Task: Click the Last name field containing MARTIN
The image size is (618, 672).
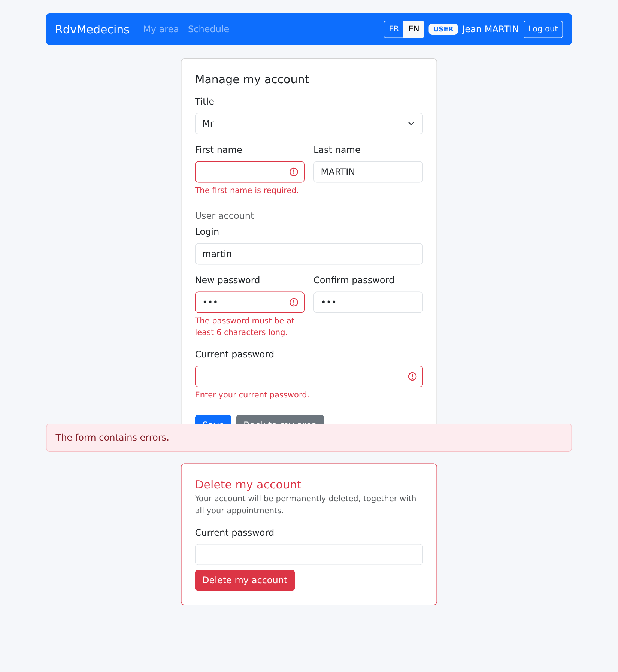Action: pos(368,172)
